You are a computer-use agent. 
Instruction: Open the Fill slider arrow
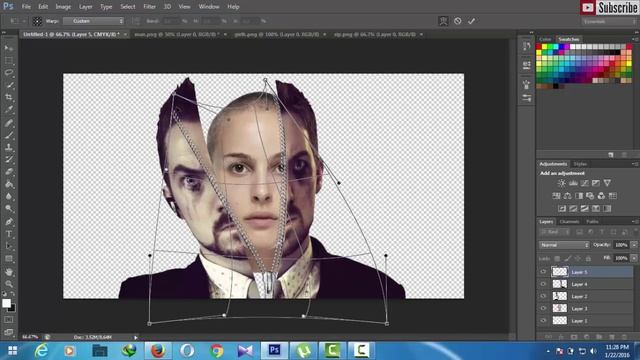(634, 258)
